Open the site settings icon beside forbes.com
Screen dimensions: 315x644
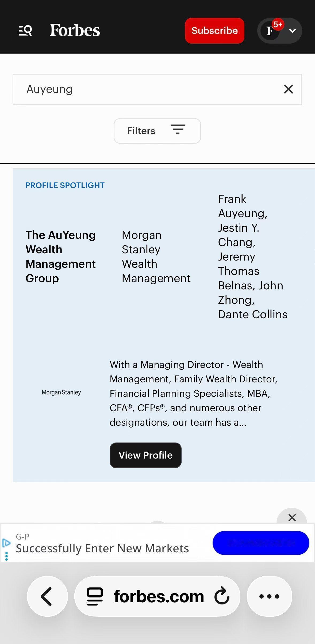tap(95, 596)
